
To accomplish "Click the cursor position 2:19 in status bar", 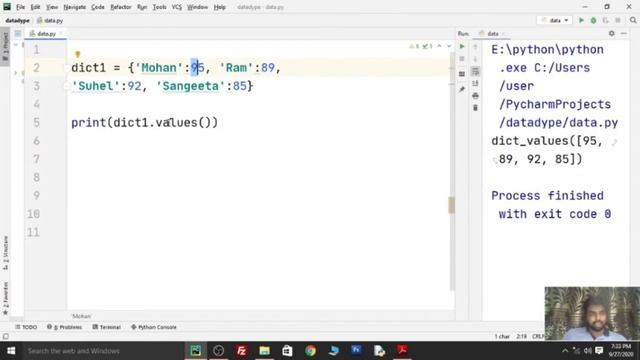I will coord(522,337).
